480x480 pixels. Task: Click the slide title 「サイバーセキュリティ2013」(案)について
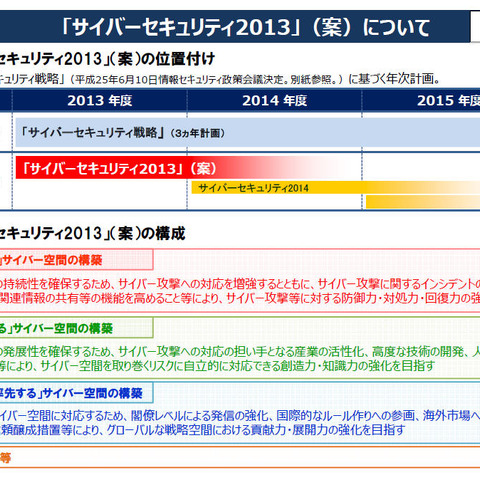tap(246, 27)
